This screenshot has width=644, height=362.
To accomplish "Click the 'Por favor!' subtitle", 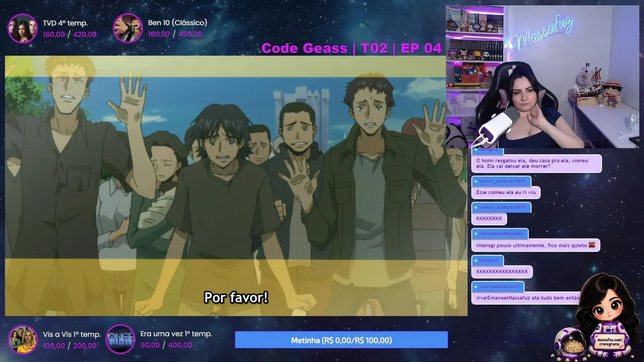I will click(236, 297).
